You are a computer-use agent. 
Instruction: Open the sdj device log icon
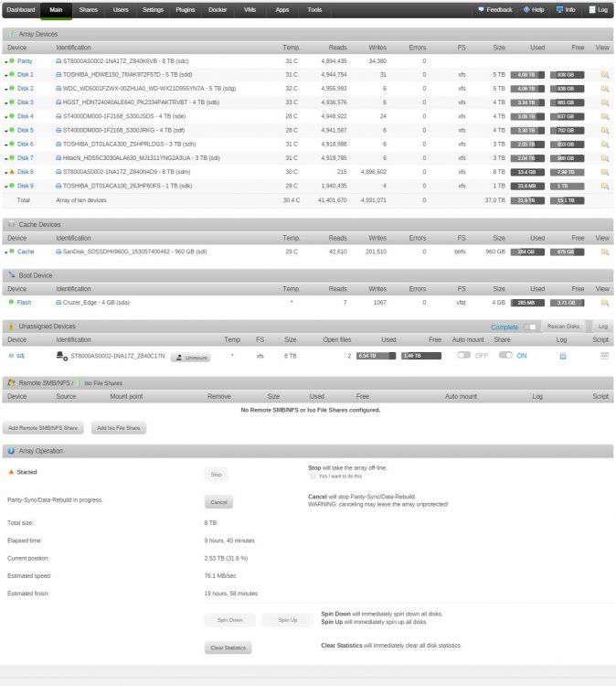[563, 356]
